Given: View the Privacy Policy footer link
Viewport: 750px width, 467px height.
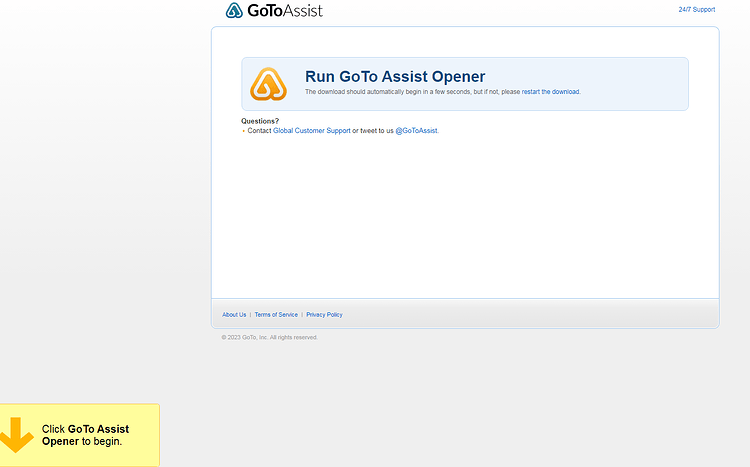Looking at the screenshot, I should tap(324, 315).
